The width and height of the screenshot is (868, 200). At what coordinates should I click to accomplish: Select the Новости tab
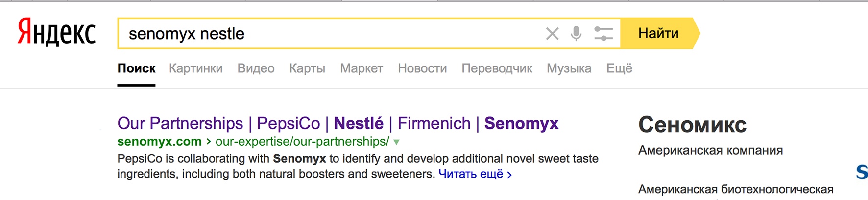tap(422, 68)
